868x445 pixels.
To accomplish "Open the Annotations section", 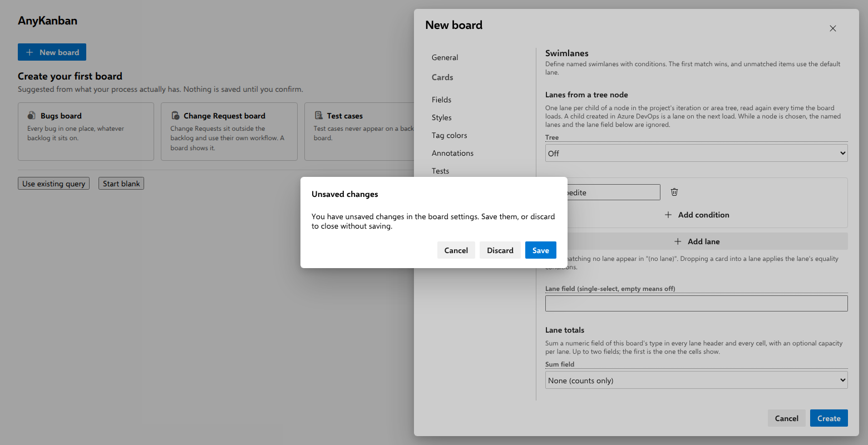I will click(x=453, y=153).
